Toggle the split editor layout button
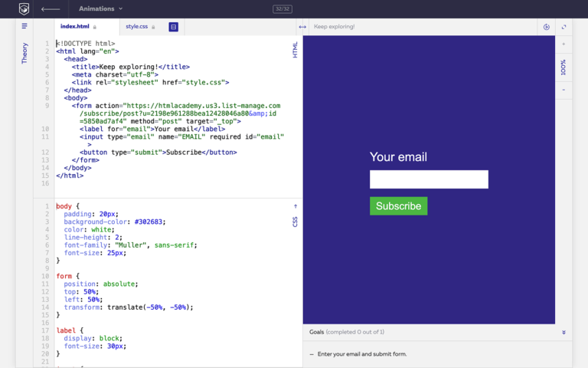The image size is (588, 368). pos(173,27)
